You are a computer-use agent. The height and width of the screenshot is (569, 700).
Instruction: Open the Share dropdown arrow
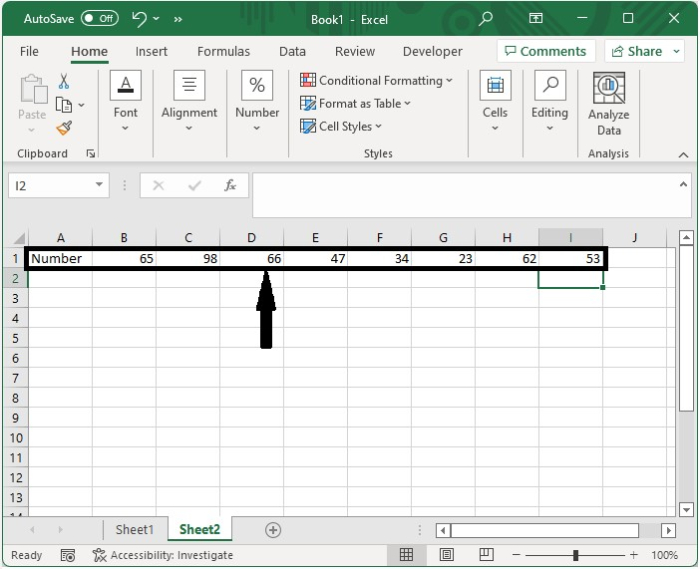point(676,51)
